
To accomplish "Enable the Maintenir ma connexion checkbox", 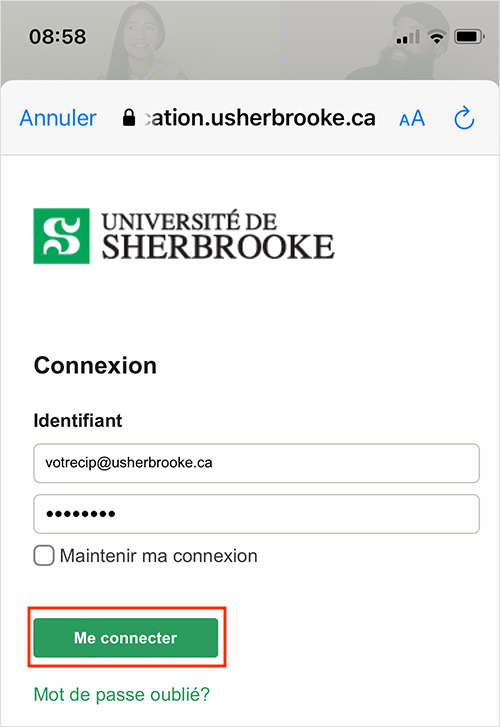I will click(x=44, y=555).
